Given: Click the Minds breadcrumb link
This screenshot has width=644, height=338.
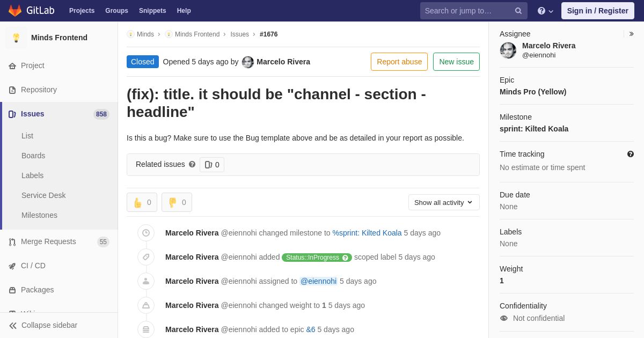Looking at the screenshot, I should point(145,34).
